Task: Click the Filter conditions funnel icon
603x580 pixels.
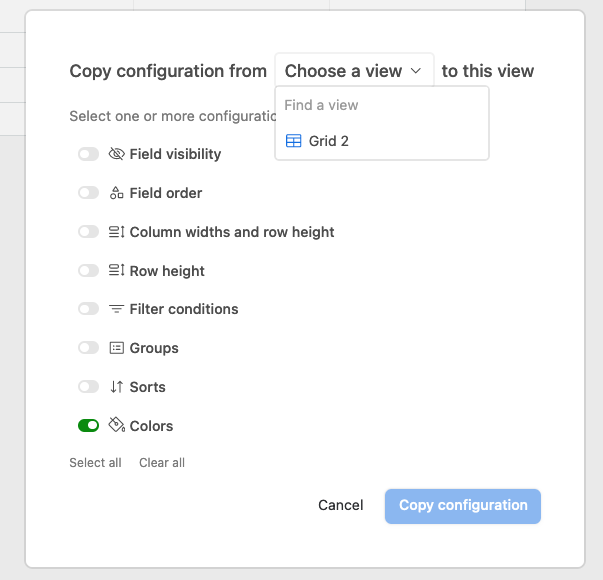Action: [x=117, y=309]
